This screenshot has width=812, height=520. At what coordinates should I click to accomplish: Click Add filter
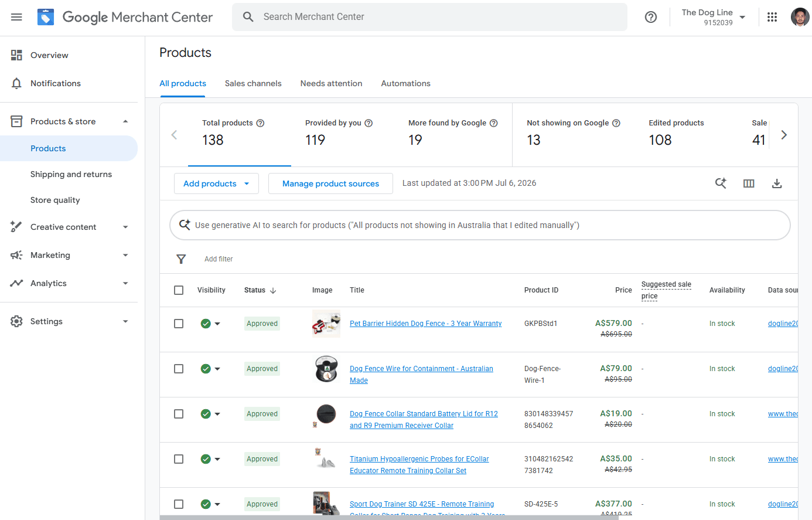pos(219,259)
